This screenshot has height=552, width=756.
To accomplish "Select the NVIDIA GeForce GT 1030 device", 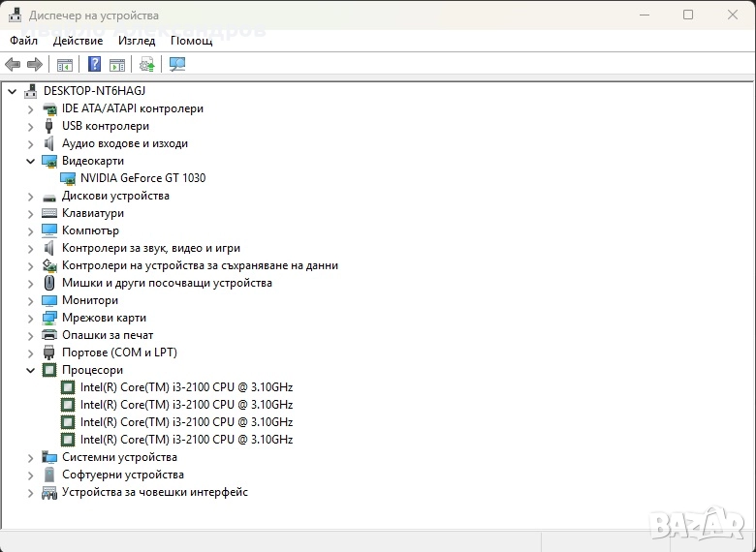I will pos(142,178).
